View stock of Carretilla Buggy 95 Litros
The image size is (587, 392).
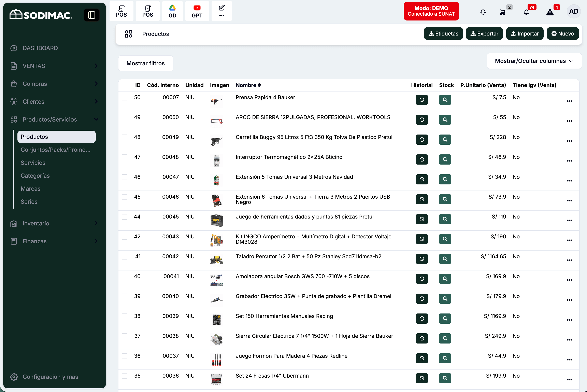tap(445, 140)
